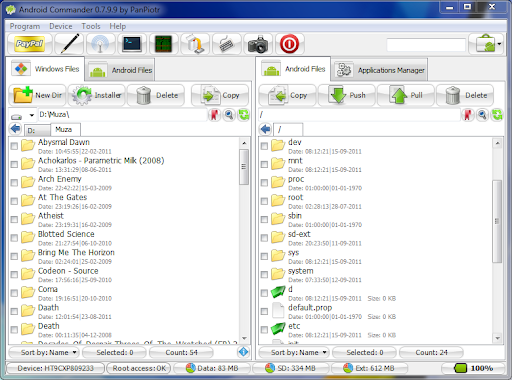
Task: Click left panel bookmark icon
Action: point(215,115)
